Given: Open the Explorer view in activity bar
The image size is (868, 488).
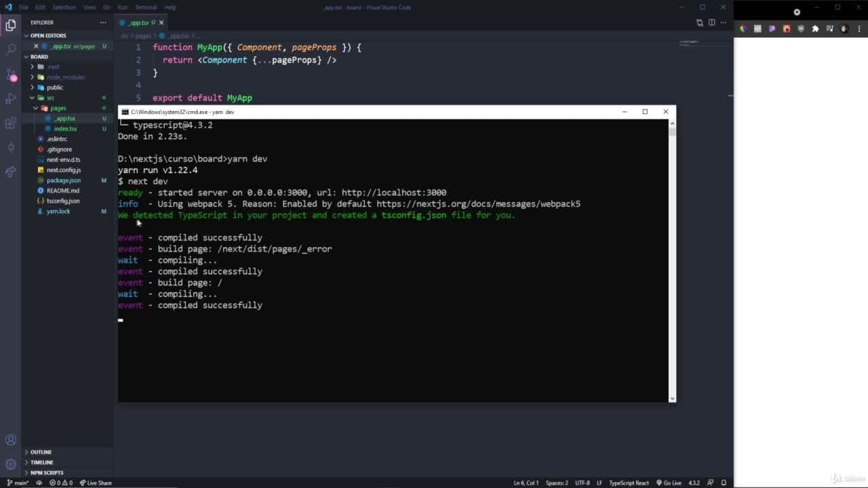Looking at the screenshot, I should [x=10, y=25].
